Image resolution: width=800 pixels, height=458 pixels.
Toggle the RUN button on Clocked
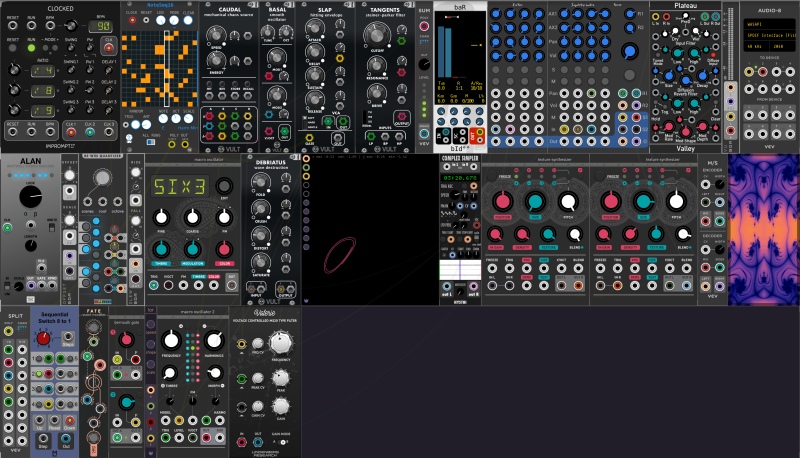pyautogui.click(x=32, y=48)
